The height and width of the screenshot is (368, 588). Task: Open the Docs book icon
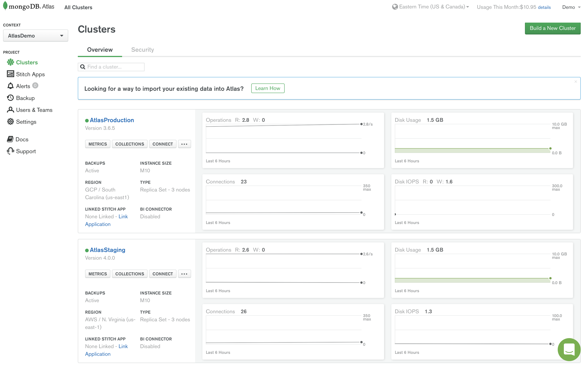[x=10, y=139]
